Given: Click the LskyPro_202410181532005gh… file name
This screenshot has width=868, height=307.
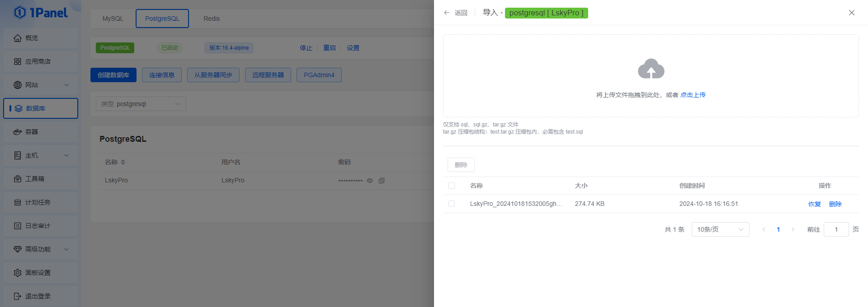Looking at the screenshot, I should [x=516, y=204].
